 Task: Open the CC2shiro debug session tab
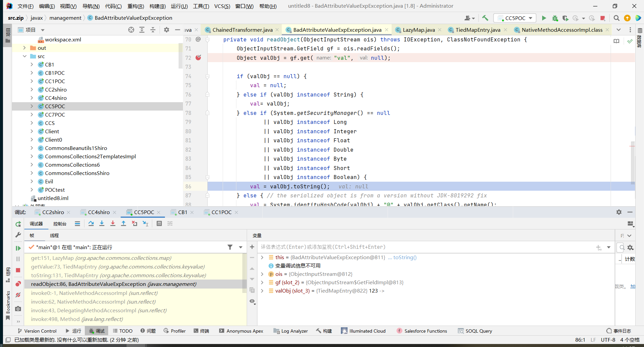53,212
